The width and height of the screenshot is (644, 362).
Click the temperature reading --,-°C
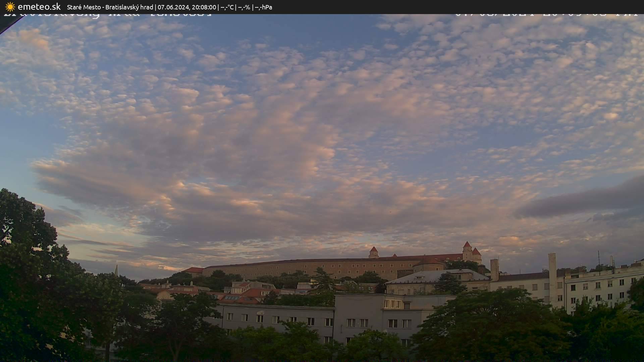tap(227, 7)
